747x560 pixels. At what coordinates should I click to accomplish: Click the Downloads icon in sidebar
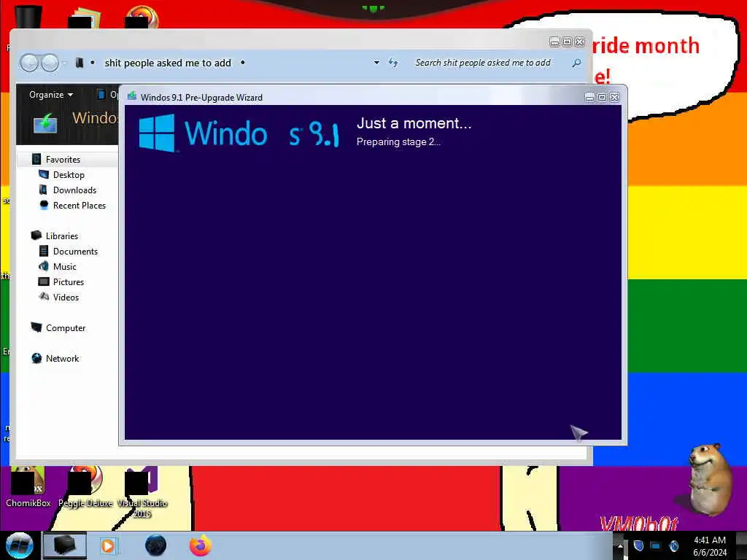tap(43, 190)
